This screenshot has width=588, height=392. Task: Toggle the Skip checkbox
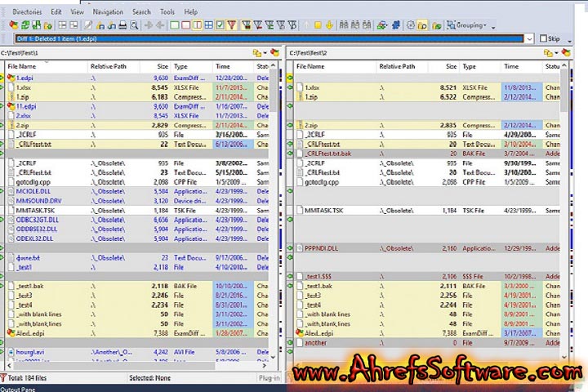coord(543,38)
